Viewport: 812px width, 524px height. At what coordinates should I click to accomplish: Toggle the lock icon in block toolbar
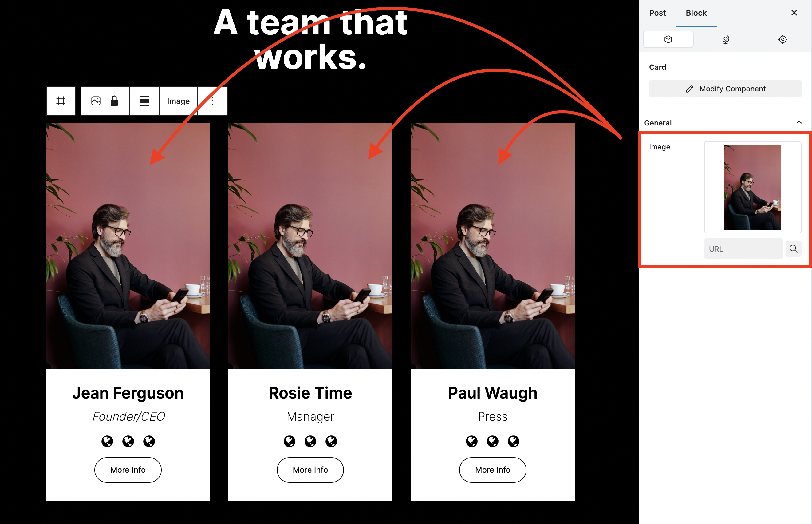(114, 101)
